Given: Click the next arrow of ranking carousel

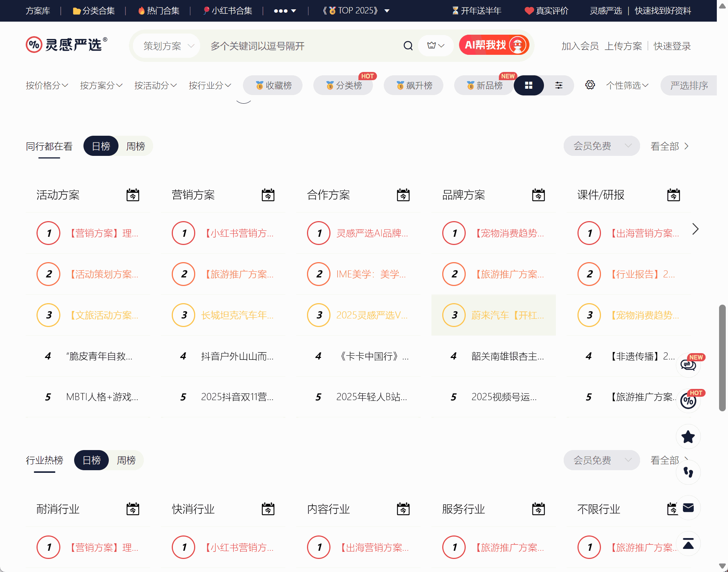Looking at the screenshot, I should pyautogui.click(x=695, y=229).
